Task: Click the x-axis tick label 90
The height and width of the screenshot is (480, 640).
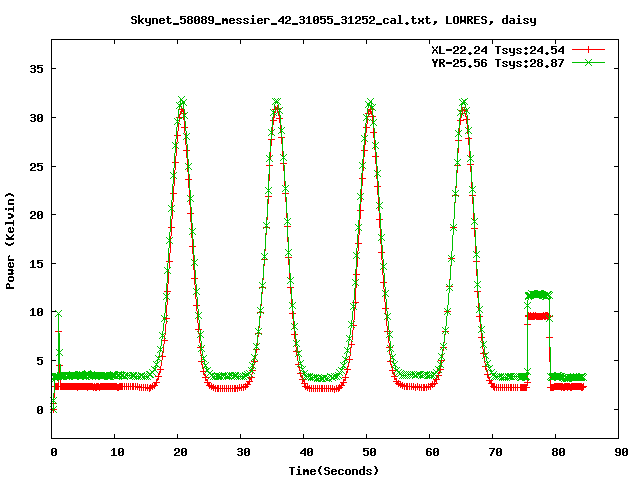Action: pos(621,452)
